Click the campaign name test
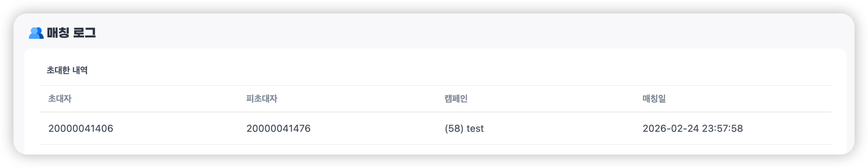868x168 pixels. 475,129
